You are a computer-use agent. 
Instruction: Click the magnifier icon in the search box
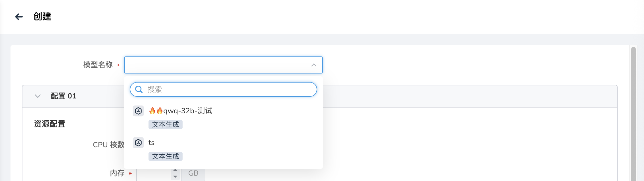pos(139,89)
